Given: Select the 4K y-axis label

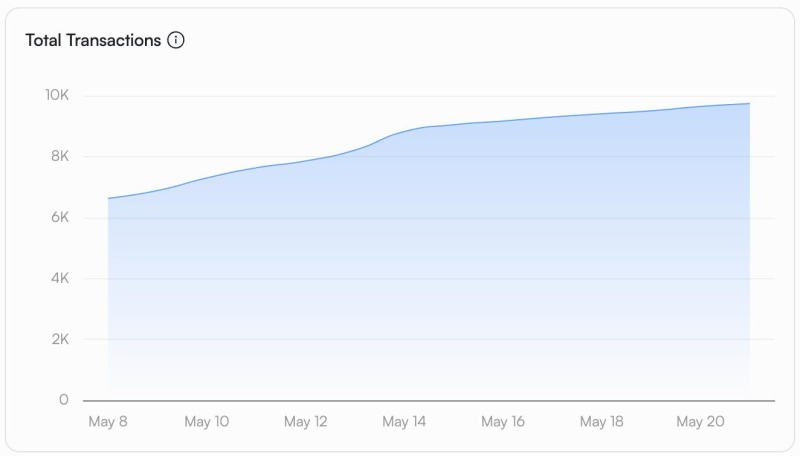Looking at the screenshot, I should tap(57, 279).
